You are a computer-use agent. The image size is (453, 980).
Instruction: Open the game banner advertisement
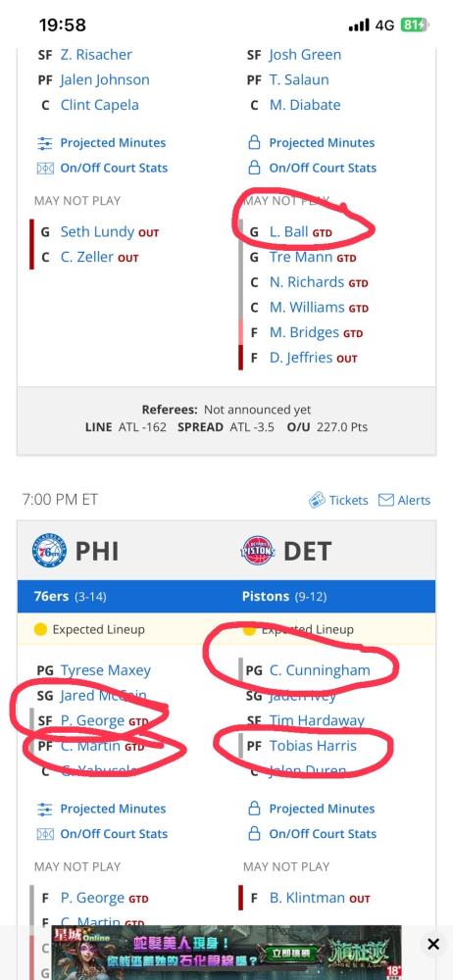pos(226,952)
